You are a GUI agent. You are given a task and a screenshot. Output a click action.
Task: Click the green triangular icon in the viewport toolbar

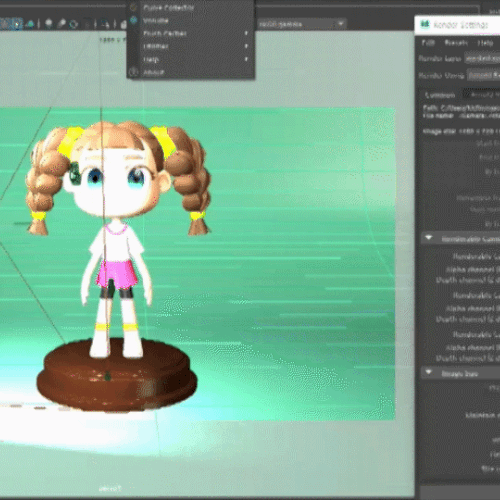[30, 24]
